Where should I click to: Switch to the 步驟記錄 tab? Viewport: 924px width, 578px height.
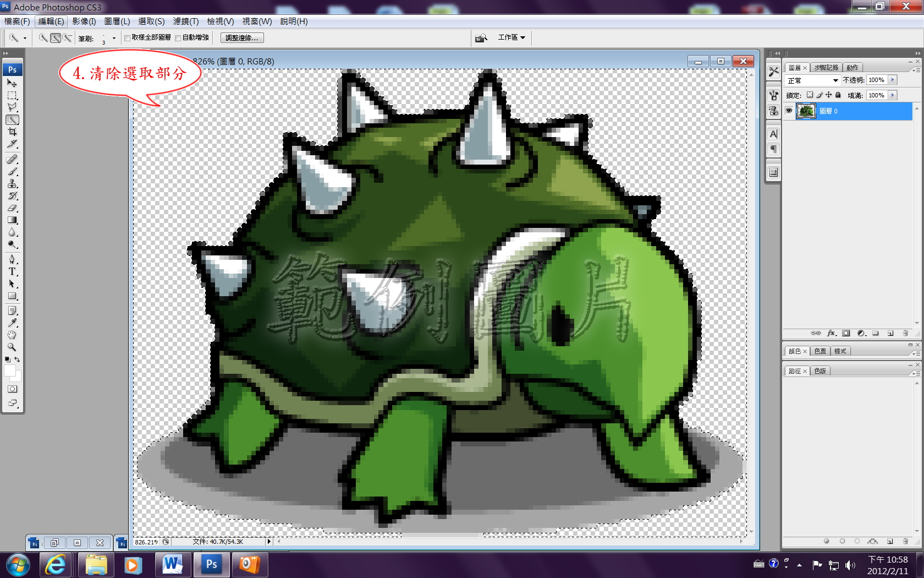[826, 67]
